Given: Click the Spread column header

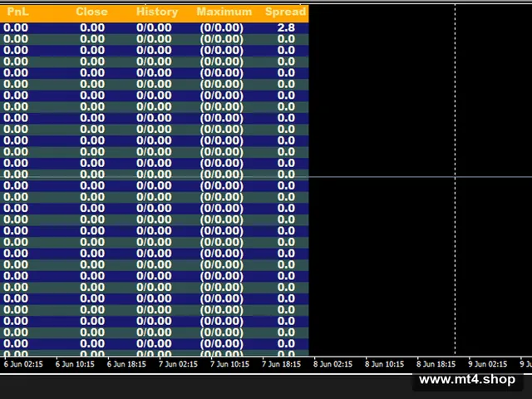Looking at the screenshot, I should [x=285, y=12].
